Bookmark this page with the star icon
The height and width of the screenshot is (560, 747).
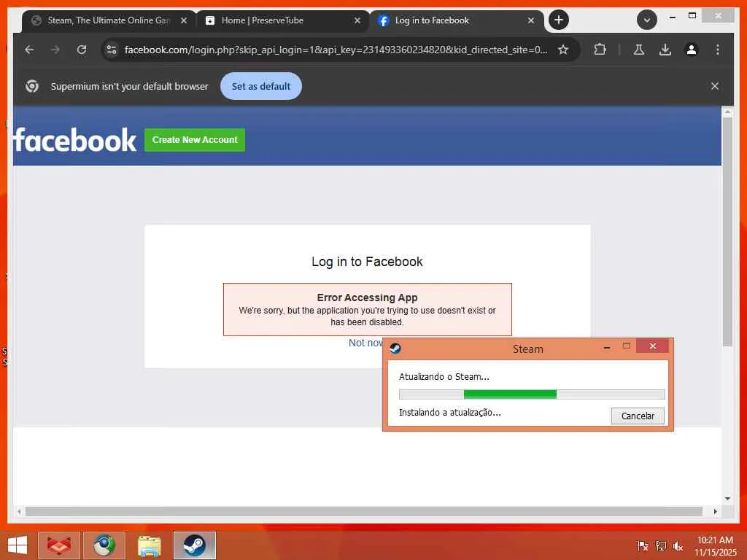click(x=563, y=50)
